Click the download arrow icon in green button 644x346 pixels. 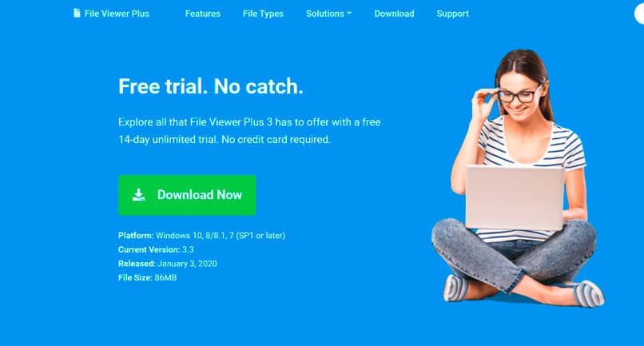[139, 195]
